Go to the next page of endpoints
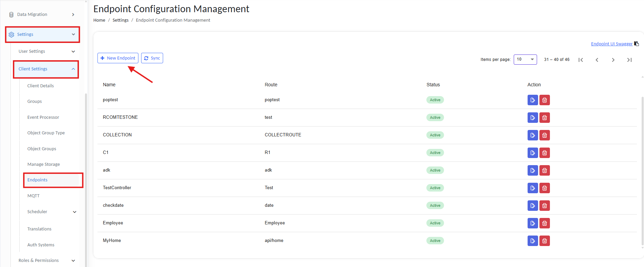644x267 pixels. point(613,60)
